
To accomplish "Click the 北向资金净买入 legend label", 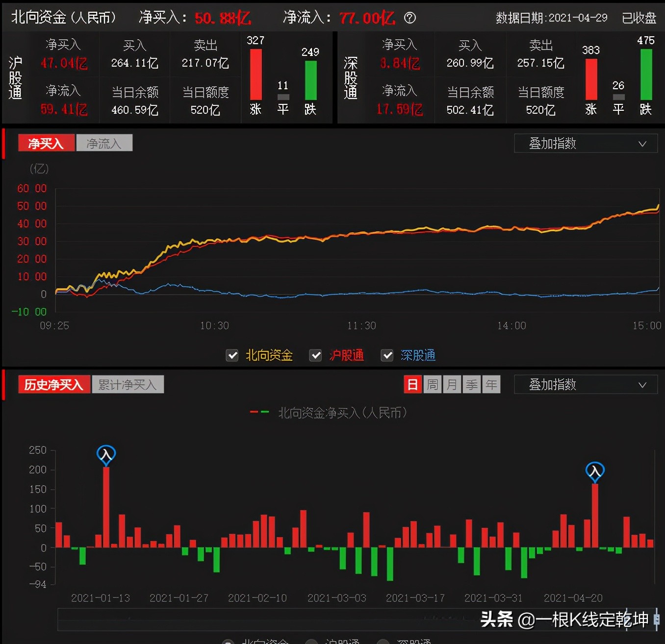I will point(342,413).
